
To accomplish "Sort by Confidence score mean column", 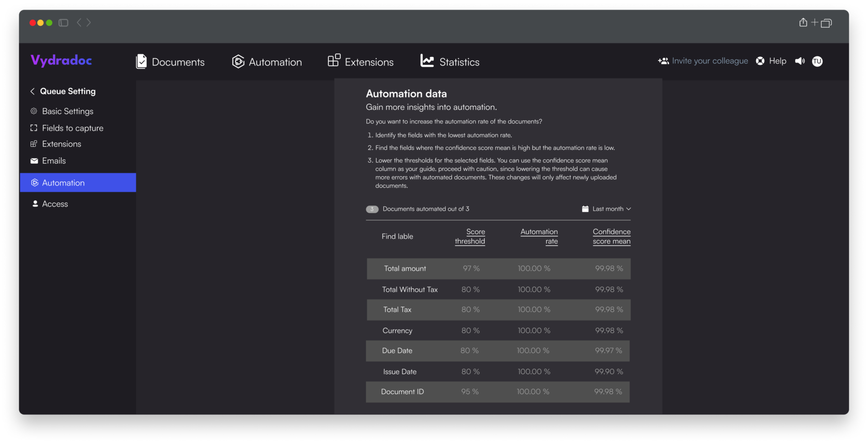I will click(x=611, y=236).
